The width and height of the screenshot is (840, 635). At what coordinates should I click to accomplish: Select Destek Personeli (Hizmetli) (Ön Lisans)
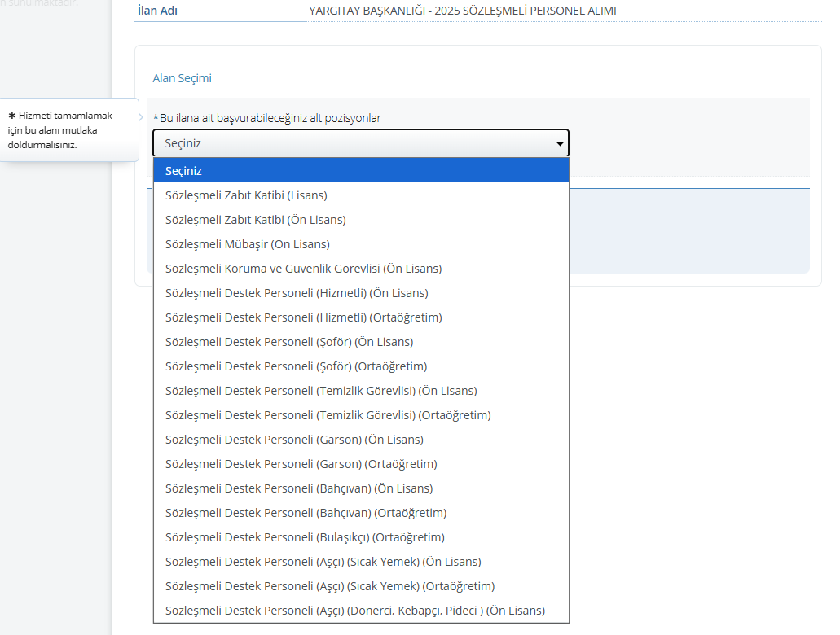coord(361,293)
